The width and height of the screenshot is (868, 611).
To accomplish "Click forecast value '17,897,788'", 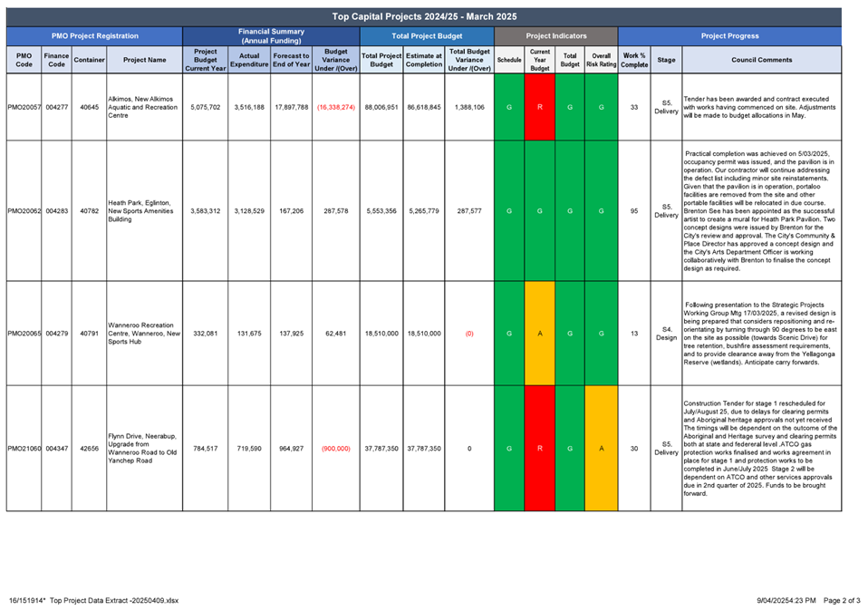I will pyautogui.click(x=292, y=108).
